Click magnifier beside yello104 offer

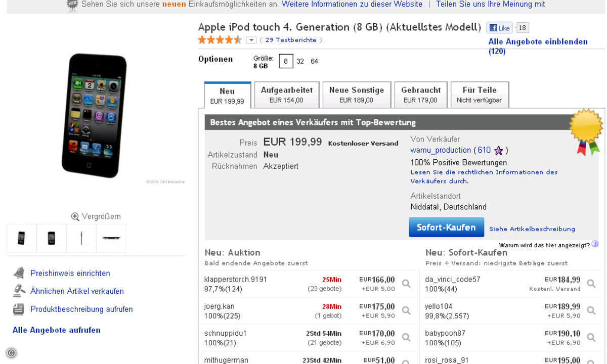pyautogui.click(x=591, y=311)
